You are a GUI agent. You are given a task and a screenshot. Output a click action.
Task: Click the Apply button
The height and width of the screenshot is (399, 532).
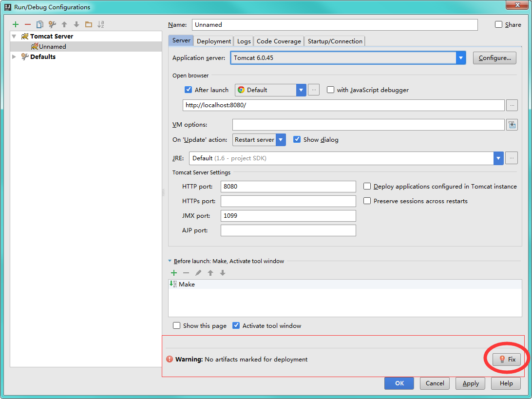tap(471, 383)
